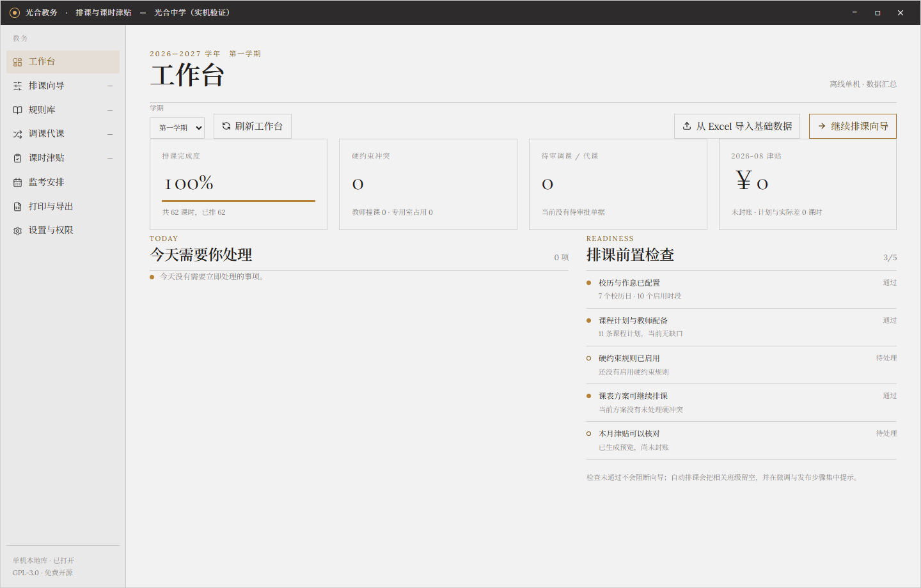921x588 pixels.
Task: Click 3/5 readiness count
Action: (x=890, y=258)
